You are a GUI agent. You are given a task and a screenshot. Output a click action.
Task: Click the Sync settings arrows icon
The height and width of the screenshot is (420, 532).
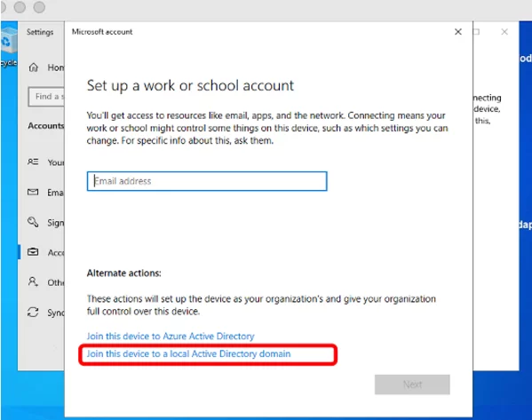click(x=33, y=312)
